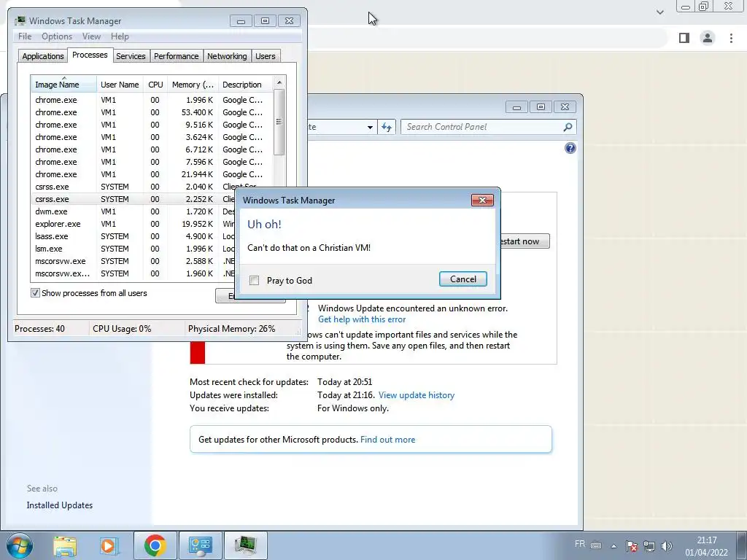Click FR language indicator in tray
Screen dimensions: 747x560
coord(580,544)
